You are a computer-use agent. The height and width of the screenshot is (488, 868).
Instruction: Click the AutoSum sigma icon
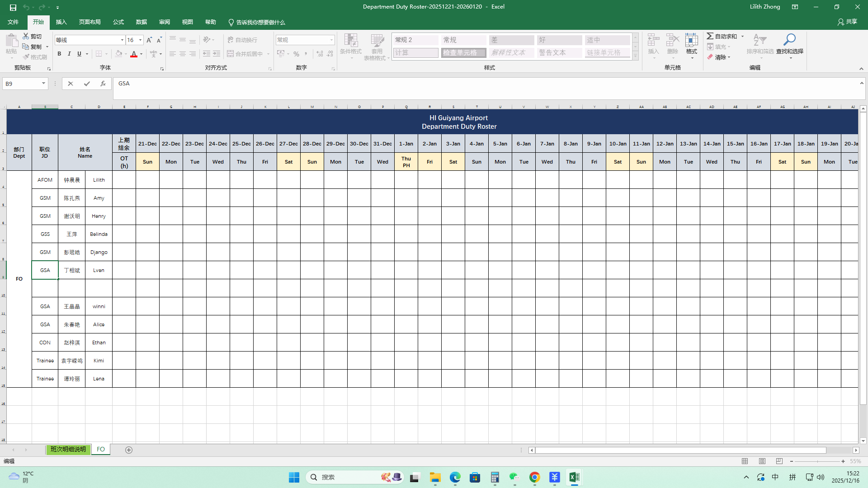(x=710, y=36)
